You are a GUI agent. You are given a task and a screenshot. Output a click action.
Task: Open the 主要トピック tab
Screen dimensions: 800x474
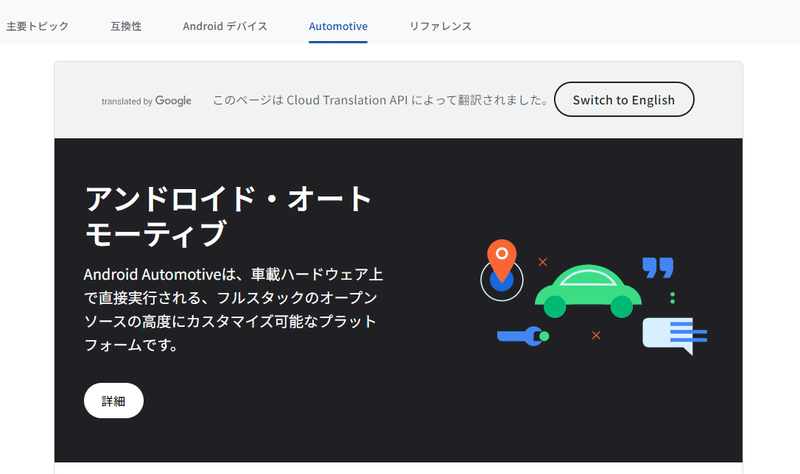(x=37, y=26)
